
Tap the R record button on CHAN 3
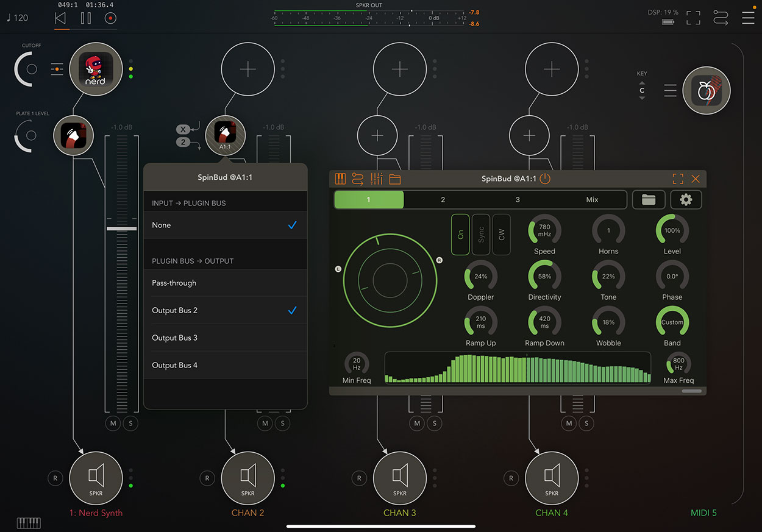coord(359,478)
